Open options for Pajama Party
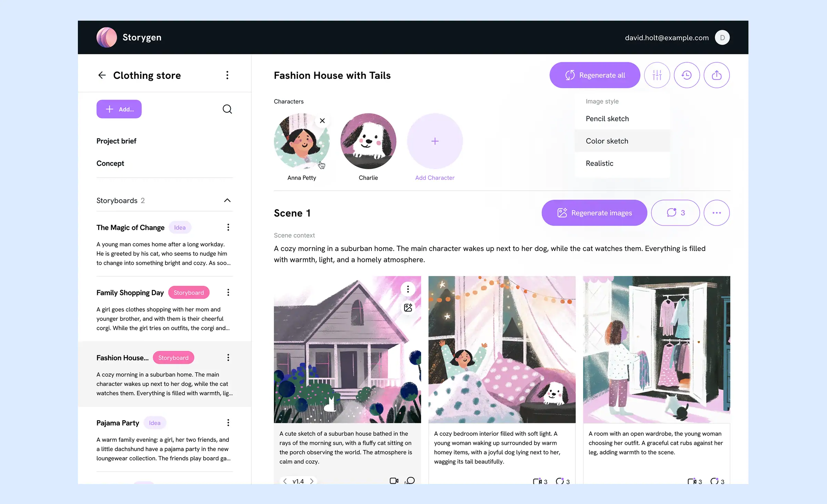 pyautogui.click(x=228, y=422)
